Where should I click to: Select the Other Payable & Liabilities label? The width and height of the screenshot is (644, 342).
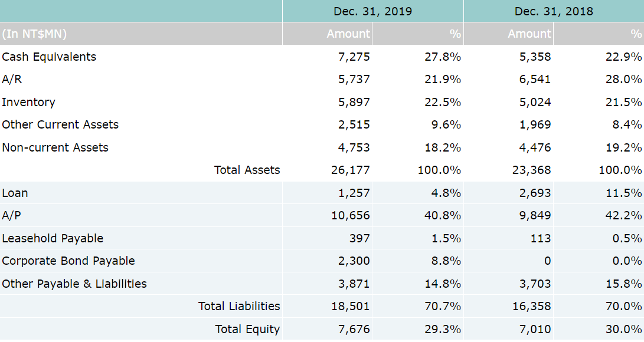coord(74,284)
